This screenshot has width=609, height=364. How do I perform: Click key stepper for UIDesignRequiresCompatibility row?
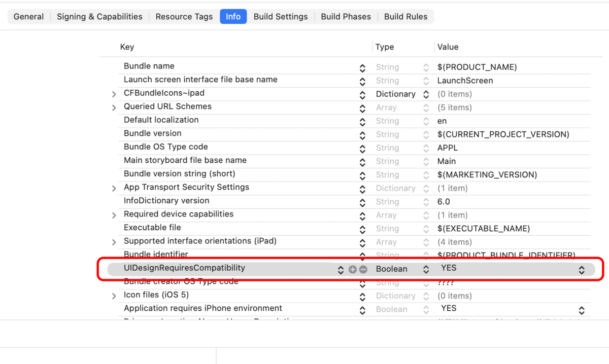[x=341, y=270]
